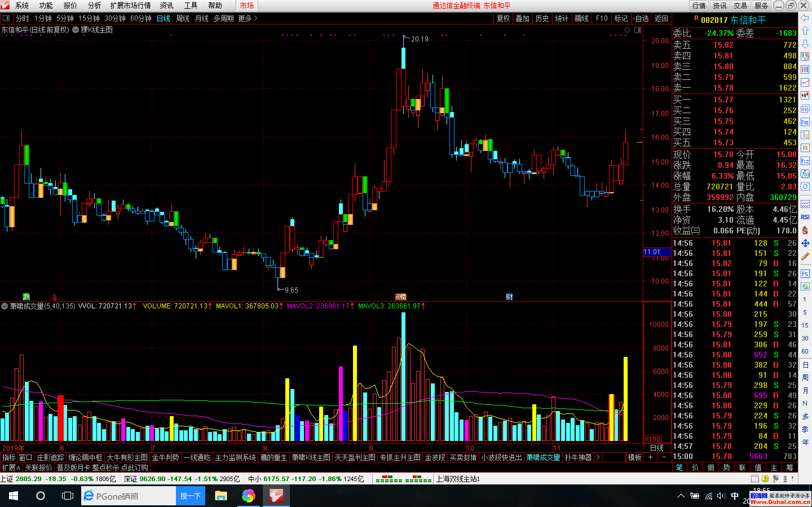Open the intraday line chart icon
The height and width of the screenshot is (507, 812).
(805, 82)
